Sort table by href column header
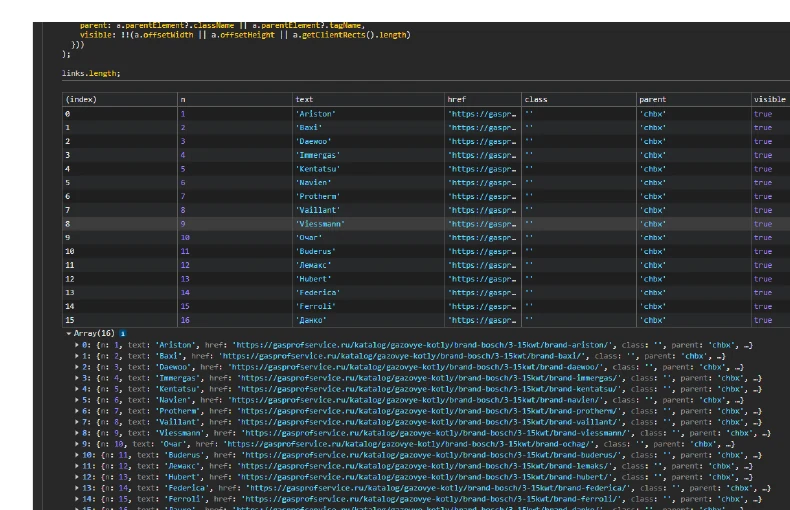Viewport: 790px width, 510px height. 483,99
